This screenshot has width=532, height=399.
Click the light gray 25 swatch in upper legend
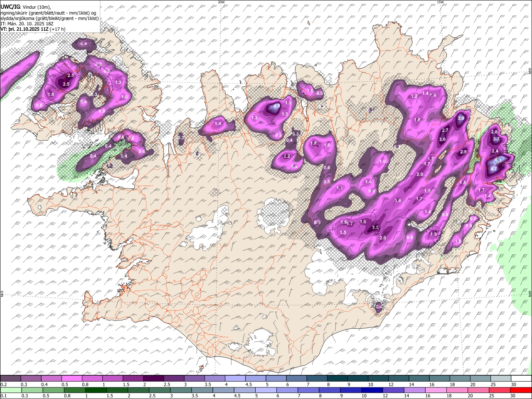click(x=500, y=378)
